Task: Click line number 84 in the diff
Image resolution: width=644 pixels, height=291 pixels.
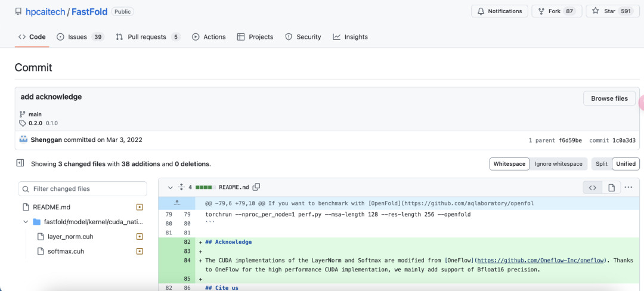Action: (x=187, y=260)
